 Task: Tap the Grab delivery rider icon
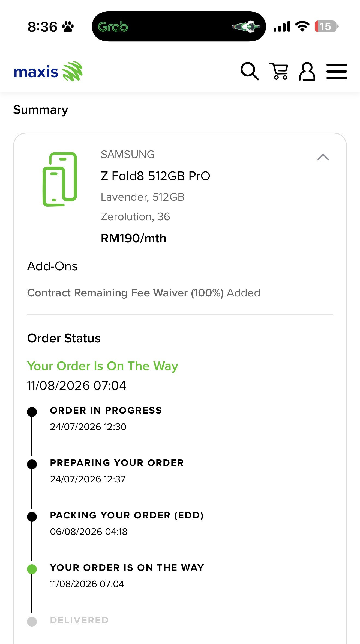(x=246, y=26)
